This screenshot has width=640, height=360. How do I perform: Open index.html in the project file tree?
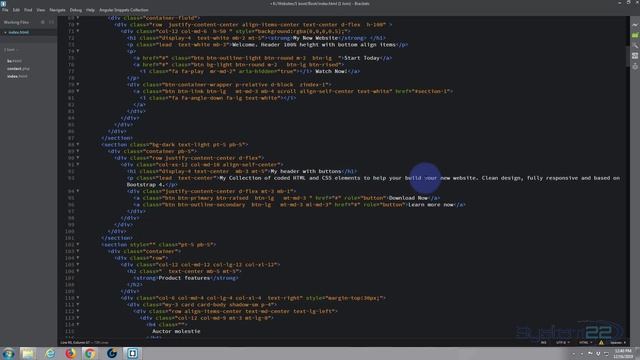pos(17,76)
